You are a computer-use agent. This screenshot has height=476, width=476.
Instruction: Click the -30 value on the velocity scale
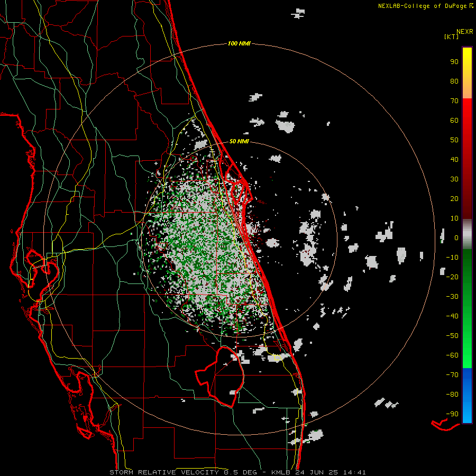(x=452, y=297)
